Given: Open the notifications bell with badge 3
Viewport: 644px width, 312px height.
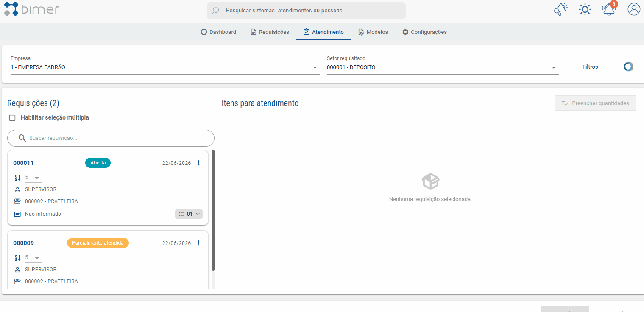Looking at the screenshot, I should click(x=609, y=9).
